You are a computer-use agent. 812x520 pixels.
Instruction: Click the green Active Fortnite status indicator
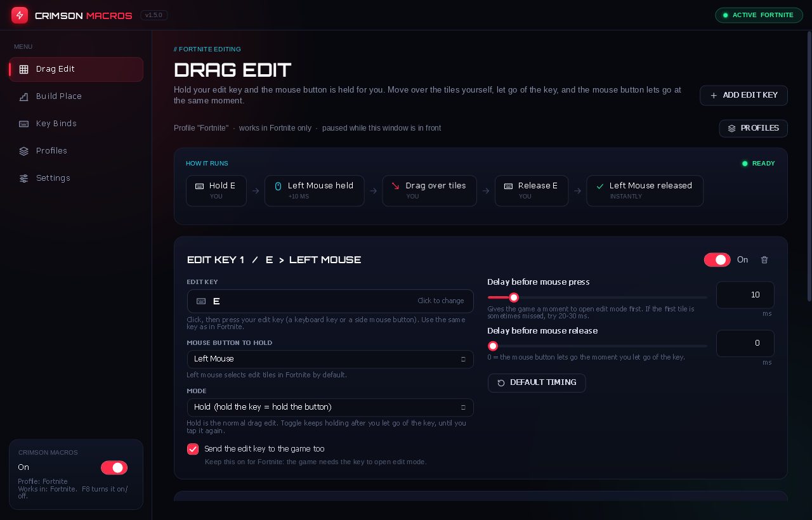click(x=759, y=15)
